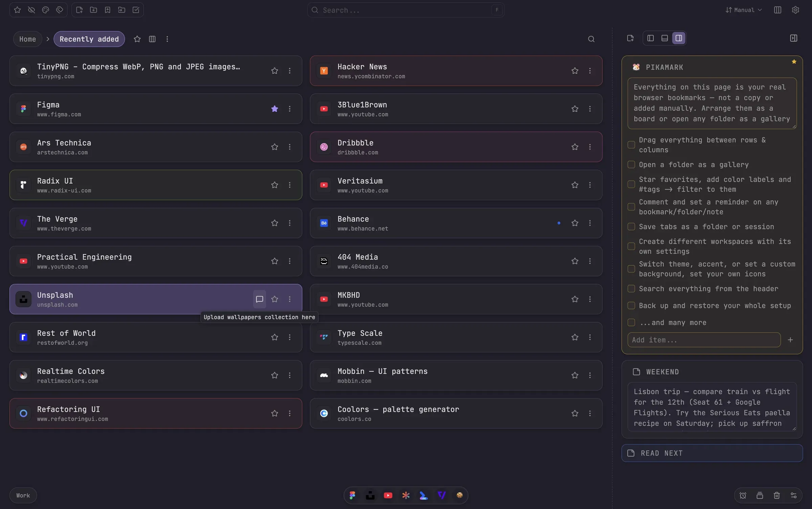Check 'Search everything from the header'
Screen dimensions: 812x509
[x=631, y=289]
